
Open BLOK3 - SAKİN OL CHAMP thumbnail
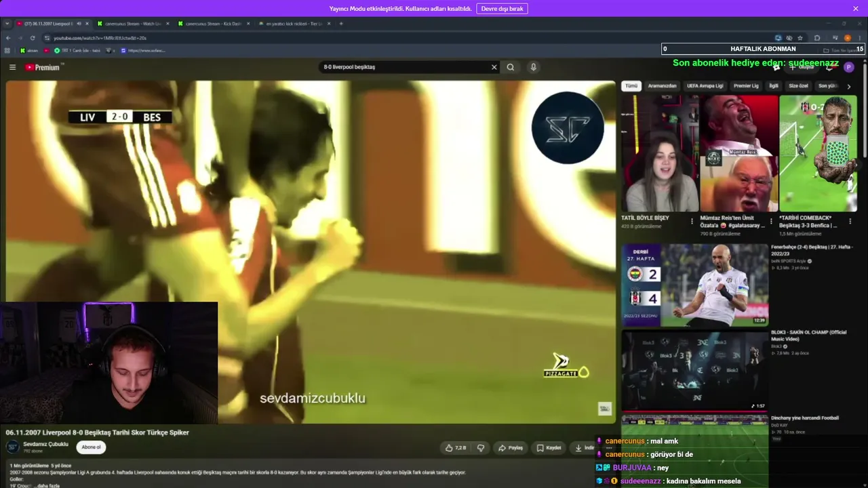click(x=695, y=370)
